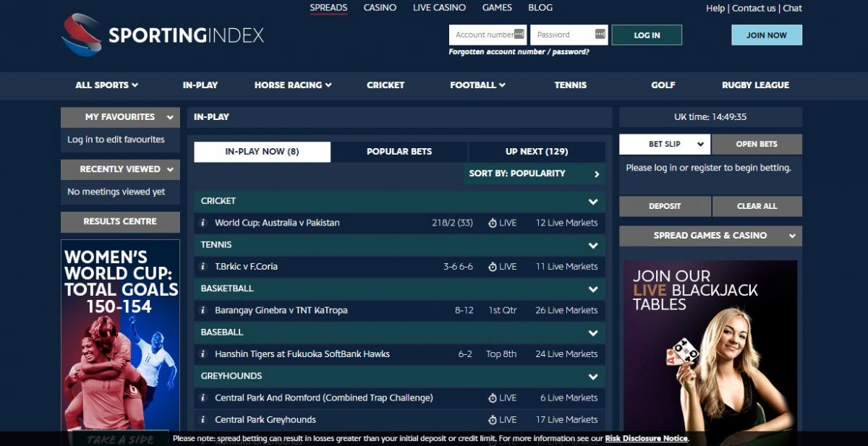This screenshot has width=868, height=446.
Task: Expand the All Sports dropdown
Action: (x=106, y=85)
